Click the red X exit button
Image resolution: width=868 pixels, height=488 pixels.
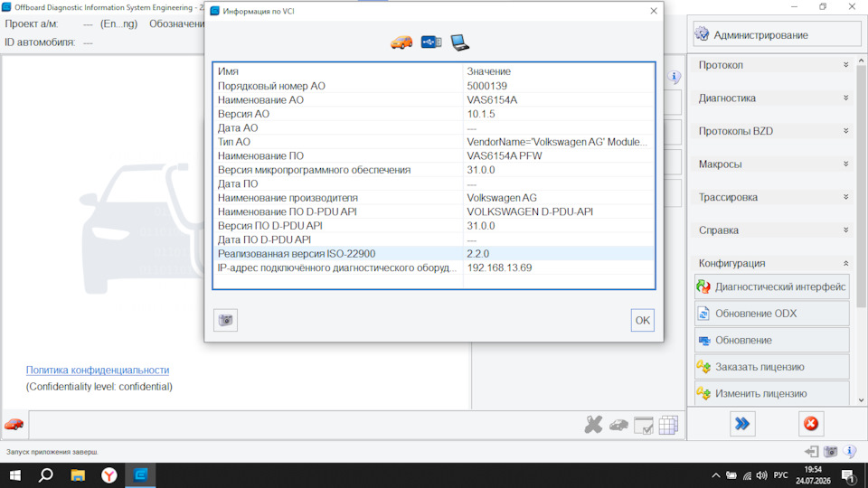811,424
